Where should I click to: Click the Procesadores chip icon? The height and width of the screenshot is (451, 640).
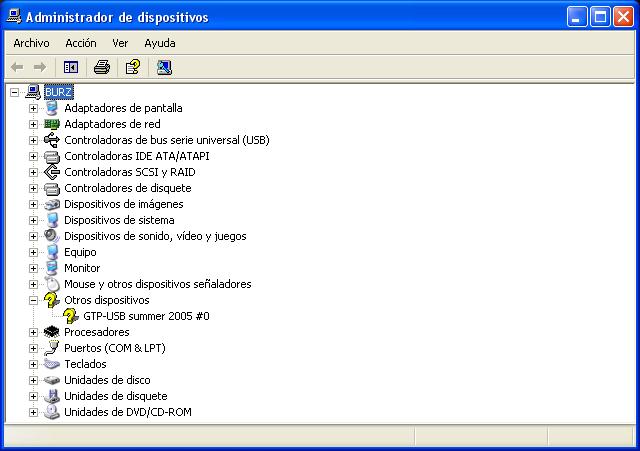click(x=52, y=332)
